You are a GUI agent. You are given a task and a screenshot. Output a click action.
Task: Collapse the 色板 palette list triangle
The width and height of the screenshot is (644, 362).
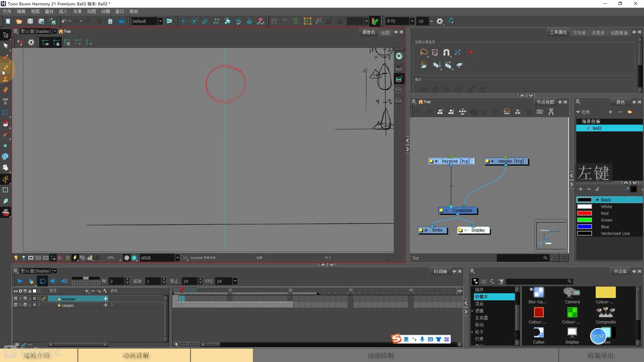(578, 112)
